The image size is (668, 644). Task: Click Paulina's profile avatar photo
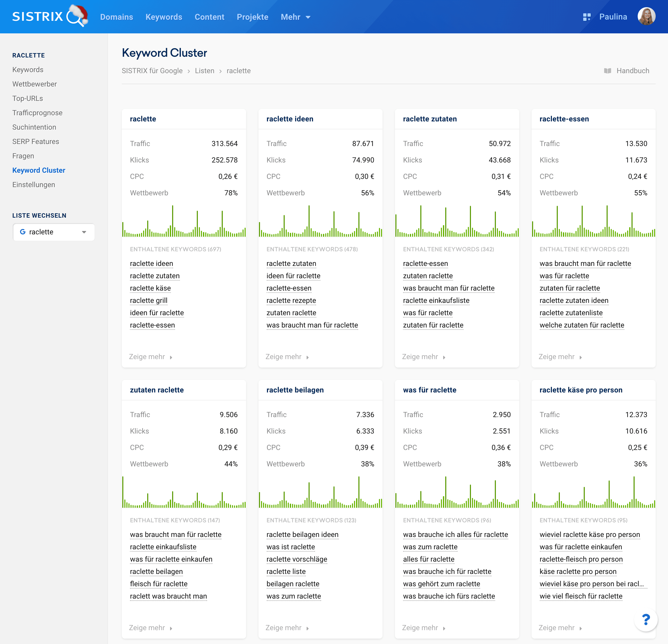[646, 17]
